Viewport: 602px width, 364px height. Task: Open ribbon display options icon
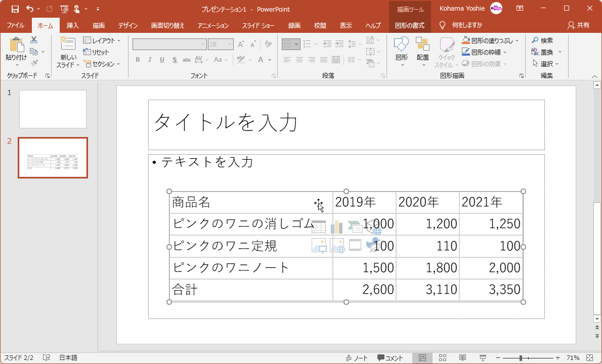coord(520,9)
